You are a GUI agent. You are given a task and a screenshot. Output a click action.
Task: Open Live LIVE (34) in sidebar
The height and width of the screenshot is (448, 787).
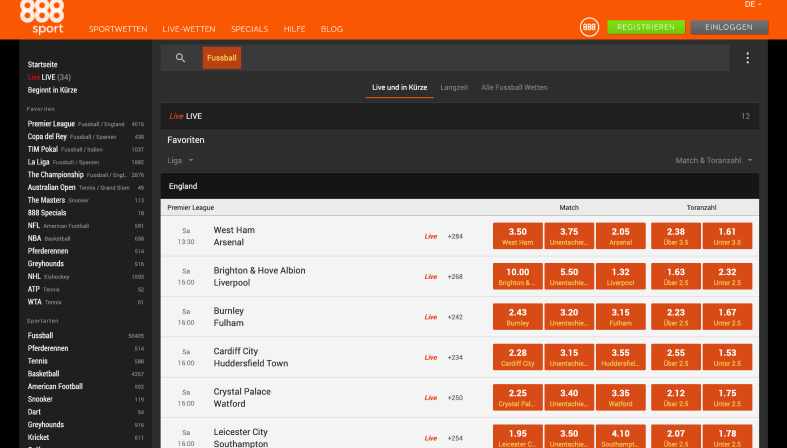(49, 77)
